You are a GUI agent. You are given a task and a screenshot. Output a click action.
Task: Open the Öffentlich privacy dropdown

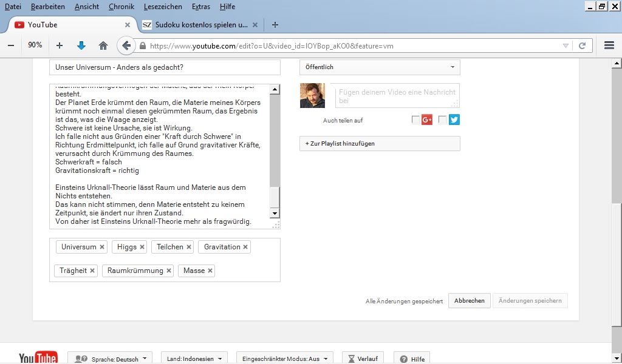pos(380,67)
